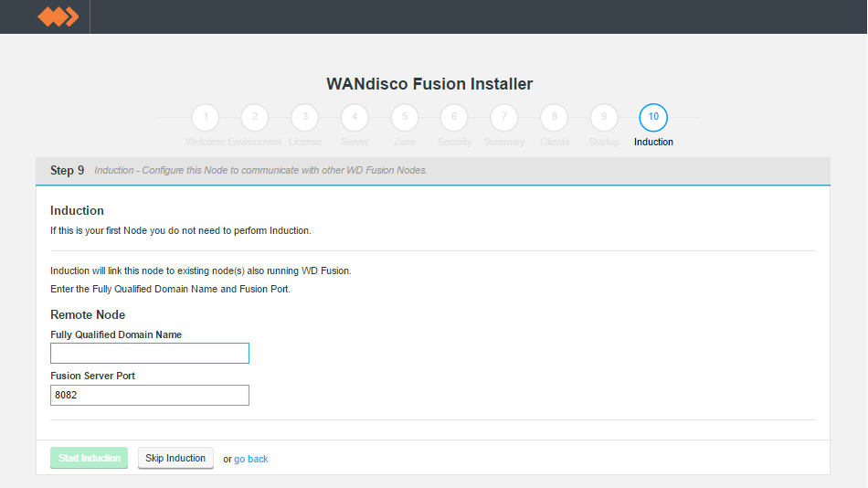The width and height of the screenshot is (868, 488).
Task: Go to step 1 Welcome circle
Action: [206, 117]
